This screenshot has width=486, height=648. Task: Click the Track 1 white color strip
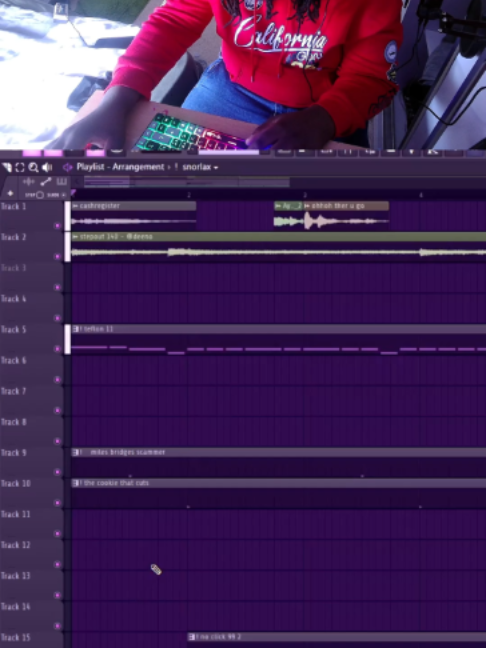67,216
